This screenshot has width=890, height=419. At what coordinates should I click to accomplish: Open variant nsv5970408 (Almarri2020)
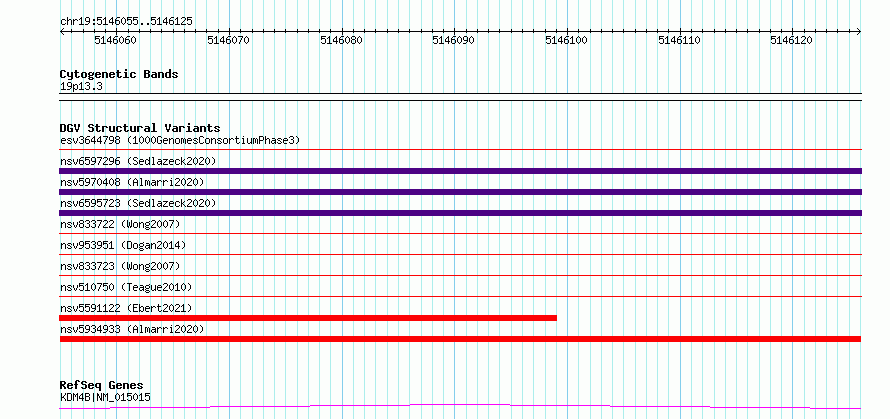pyautogui.click(x=132, y=182)
